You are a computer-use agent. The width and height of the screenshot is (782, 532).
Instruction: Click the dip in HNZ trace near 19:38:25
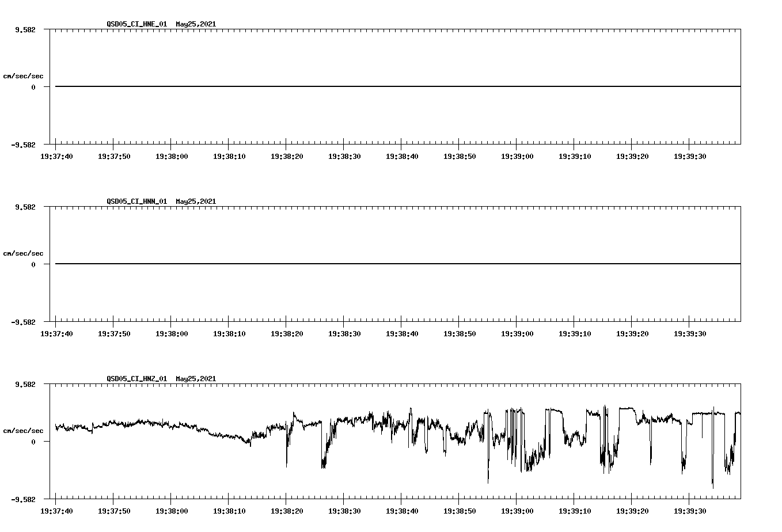(x=322, y=461)
